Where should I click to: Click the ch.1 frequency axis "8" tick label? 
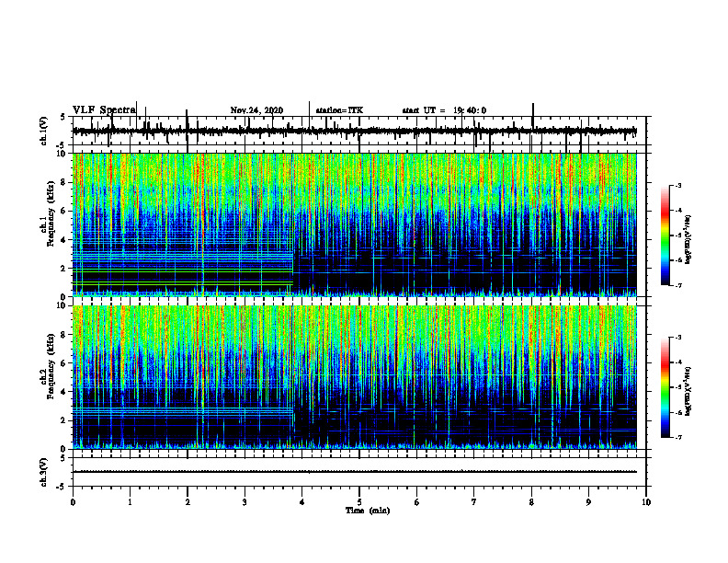click(x=64, y=182)
